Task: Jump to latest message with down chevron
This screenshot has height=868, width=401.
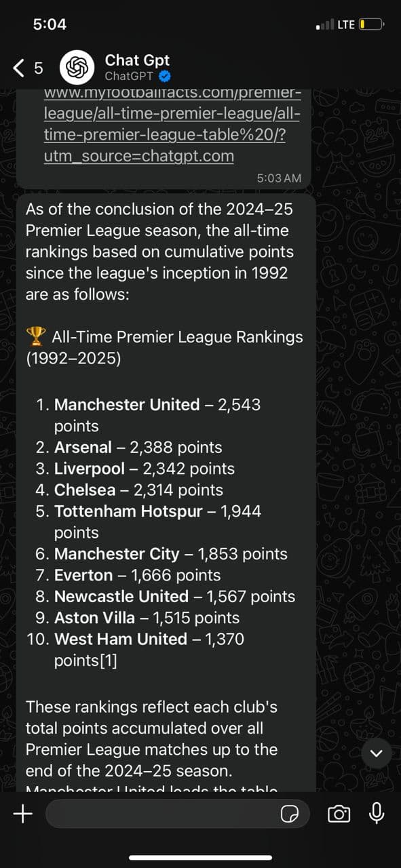Action: pyautogui.click(x=376, y=753)
